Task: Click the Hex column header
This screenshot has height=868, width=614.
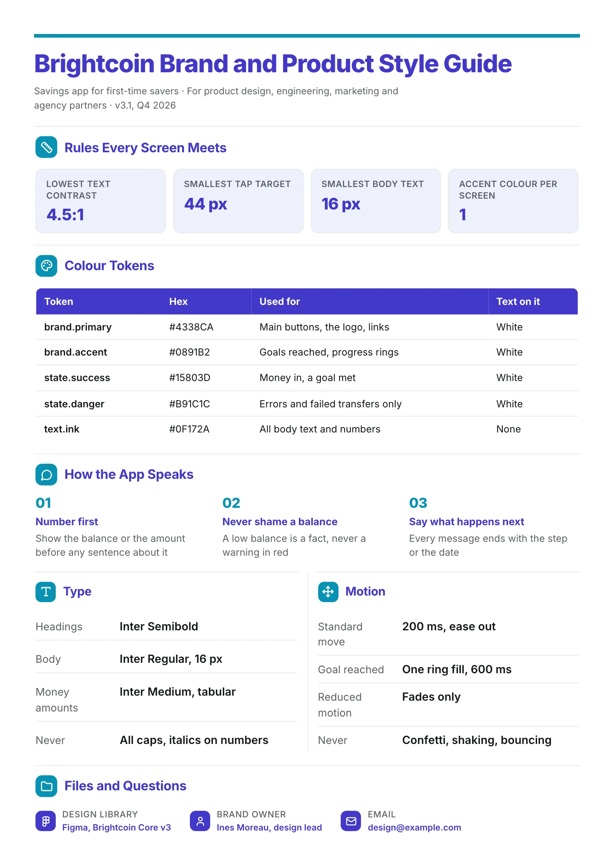Action: coord(178,301)
